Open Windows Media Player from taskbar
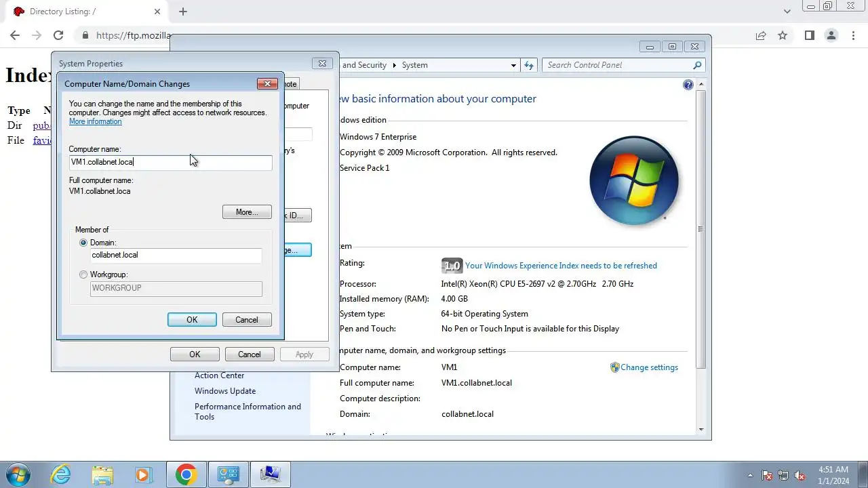Image resolution: width=868 pixels, height=488 pixels. coord(143,474)
